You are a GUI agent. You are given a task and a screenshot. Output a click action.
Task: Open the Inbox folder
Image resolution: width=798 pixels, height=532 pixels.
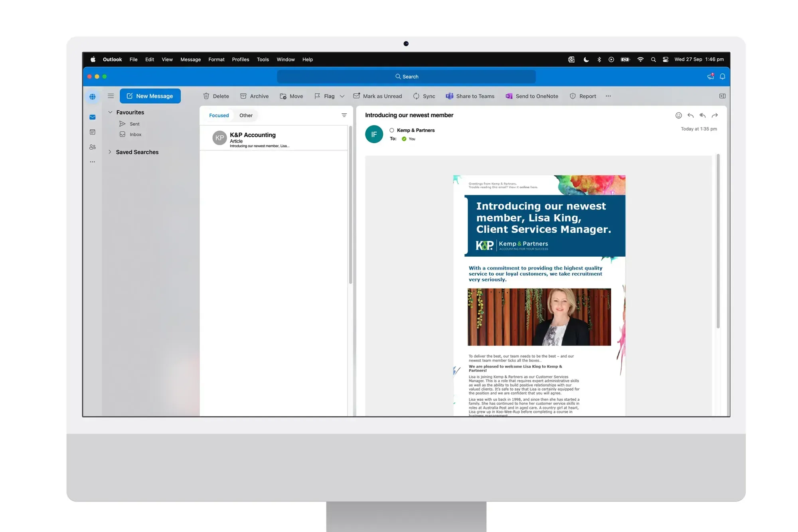pos(130,134)
